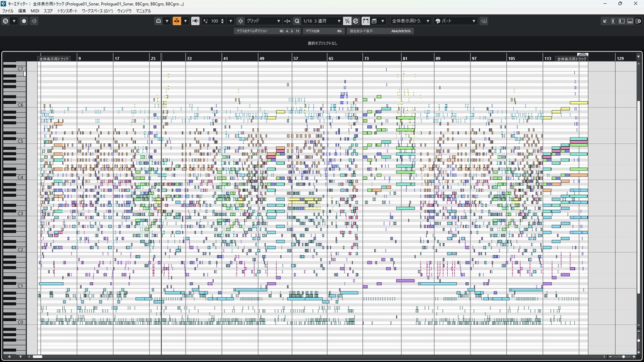Toggle Iterative Quantize icon
Image resolution: width=644 pixels, height=362 pixels.
pyautogui.click(x=347, y=21)
